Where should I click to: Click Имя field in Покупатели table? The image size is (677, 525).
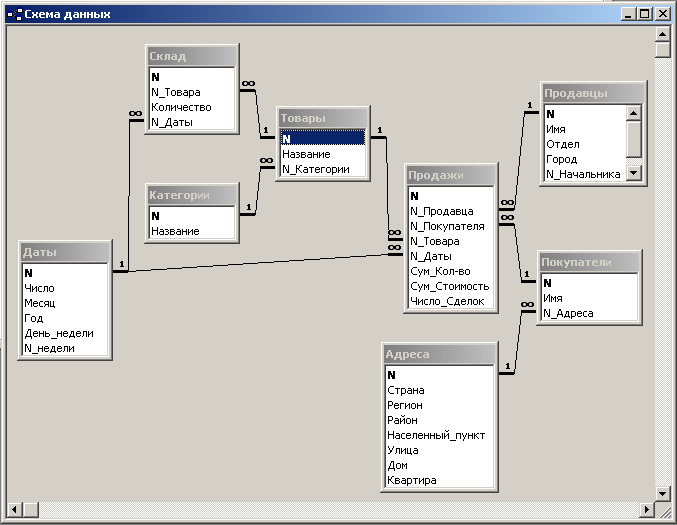[589, 298]
